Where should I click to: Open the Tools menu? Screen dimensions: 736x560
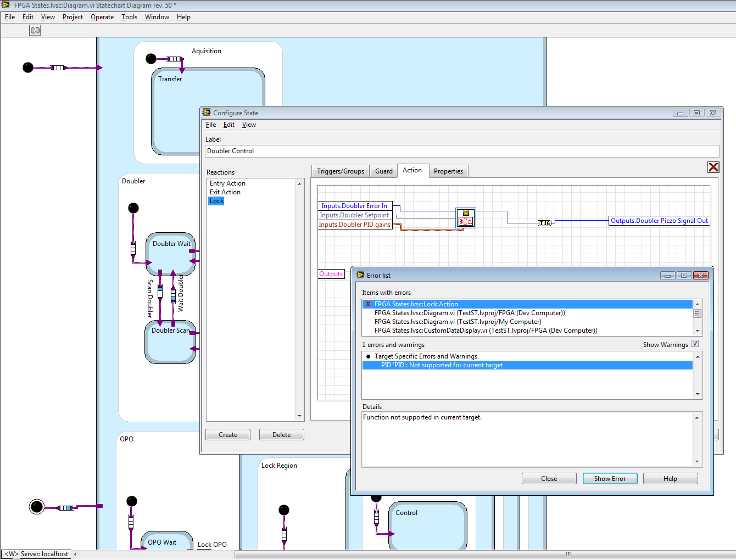[129, 17]
